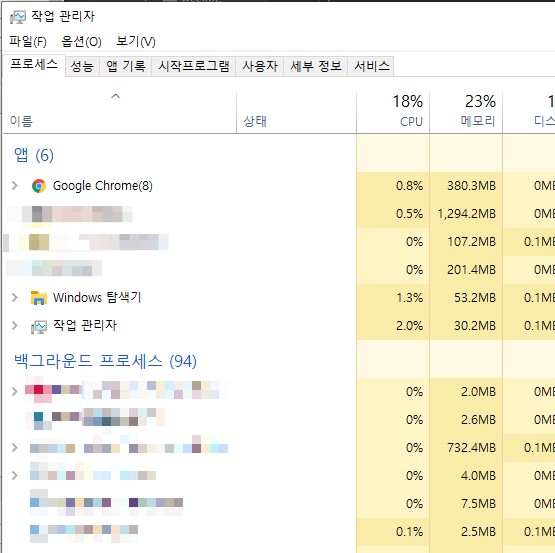
Task: Open the 보기(V) menu
Action: pos(136,41)
